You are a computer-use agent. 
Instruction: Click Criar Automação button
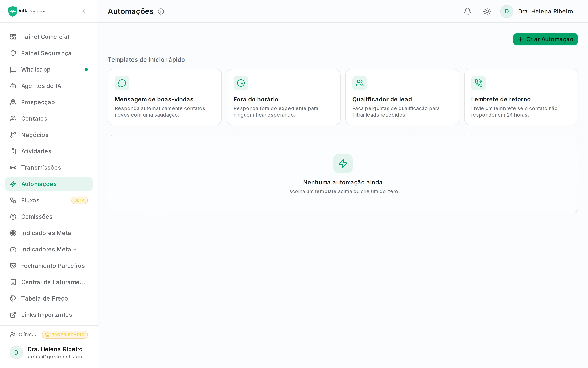(545, 39)
